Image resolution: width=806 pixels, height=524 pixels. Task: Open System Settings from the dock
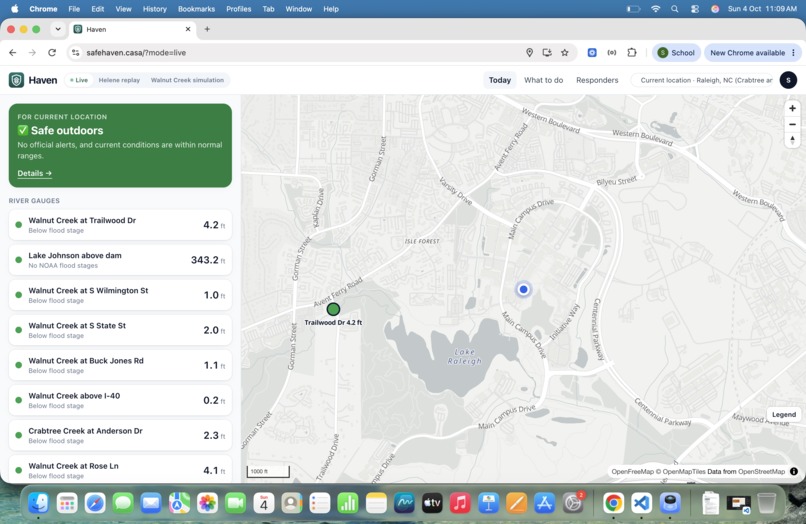pyautogui.click(x=573, y=503)
